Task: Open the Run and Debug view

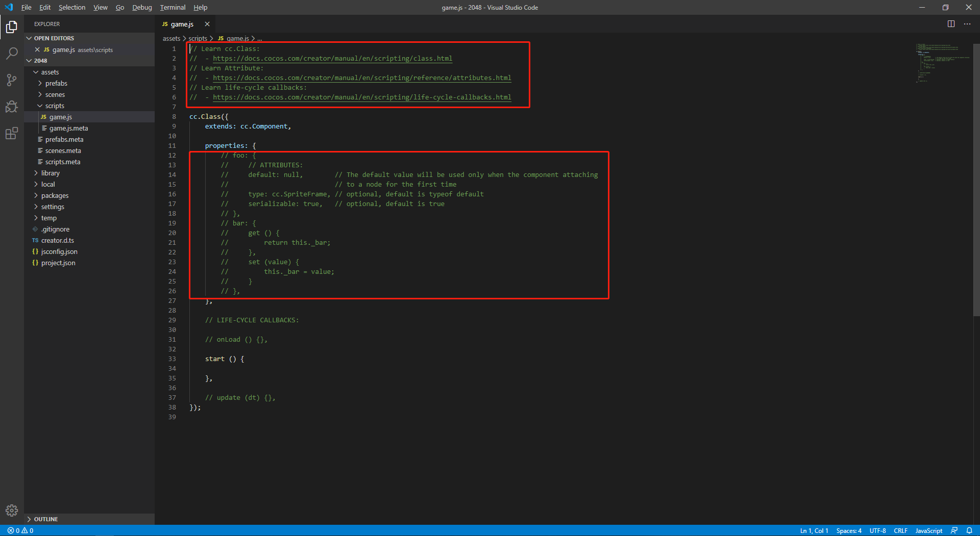Action: pyautogui.click(x=11, y=107)
